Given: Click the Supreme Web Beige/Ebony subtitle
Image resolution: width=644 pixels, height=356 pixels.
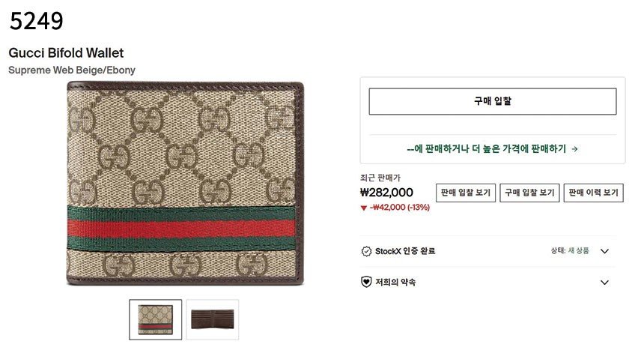Looking at the screenshot, I should [x=72, y=70].
